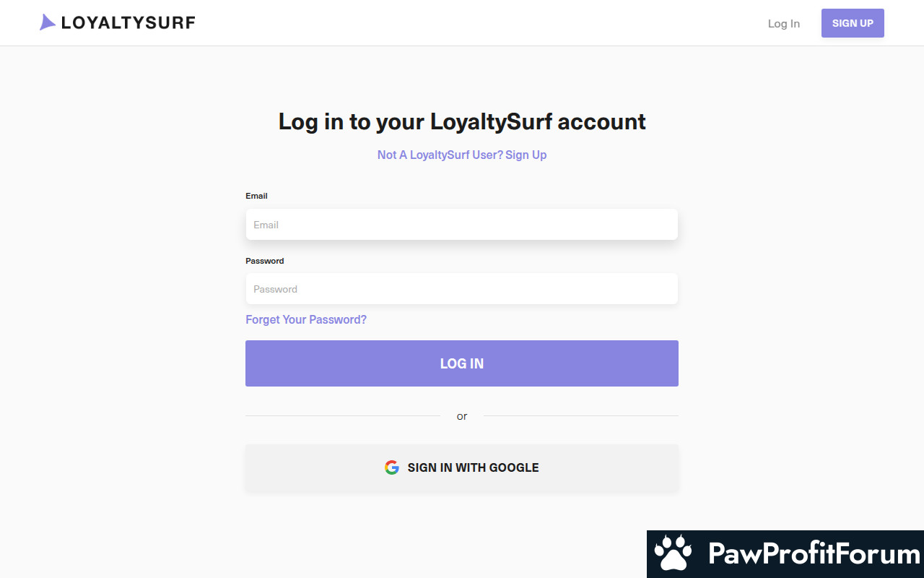Click the divider line right of 'or'

click(x=581, y=416)
